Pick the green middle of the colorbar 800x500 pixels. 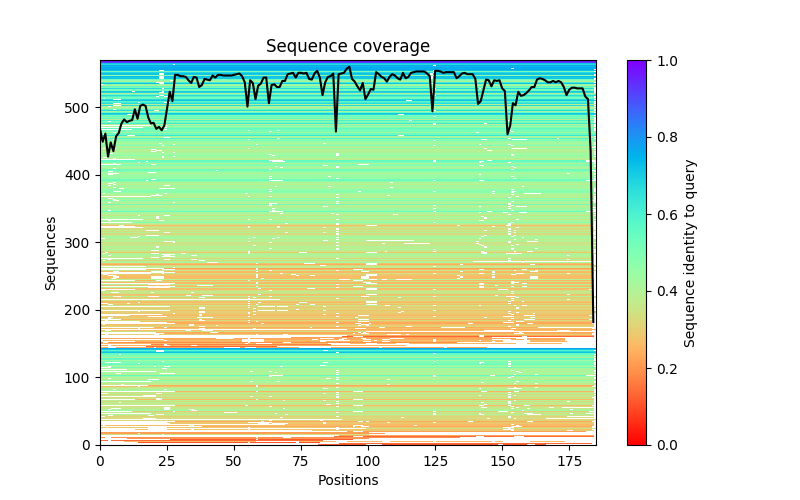(x=637, y=253)
